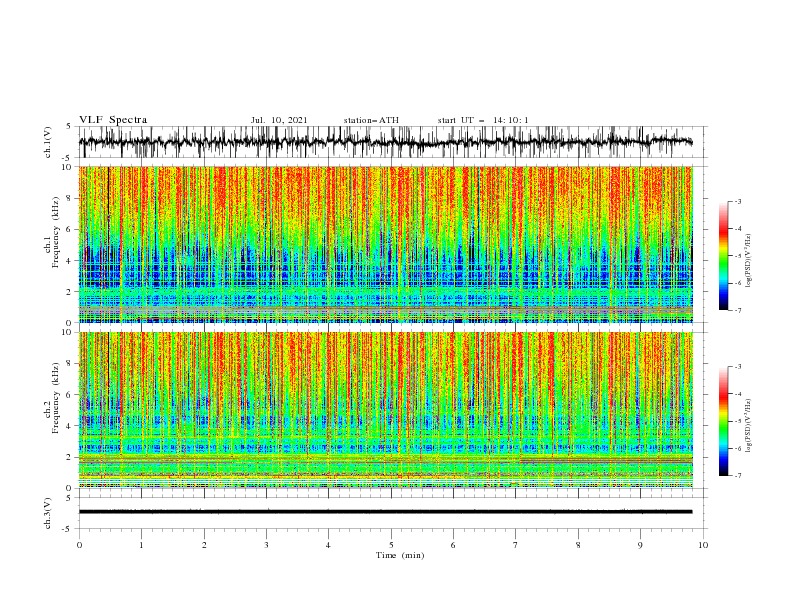Click the 'VLF Spectra' title text

(113, 120)
